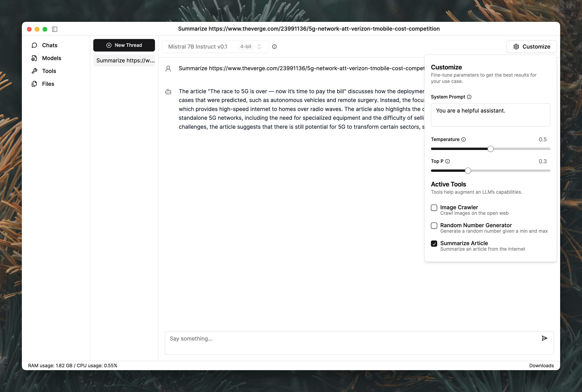Screen dimensions: 582x392
Task: Enable the Image Crawler tool checkbox
Action: click(434, 208)
